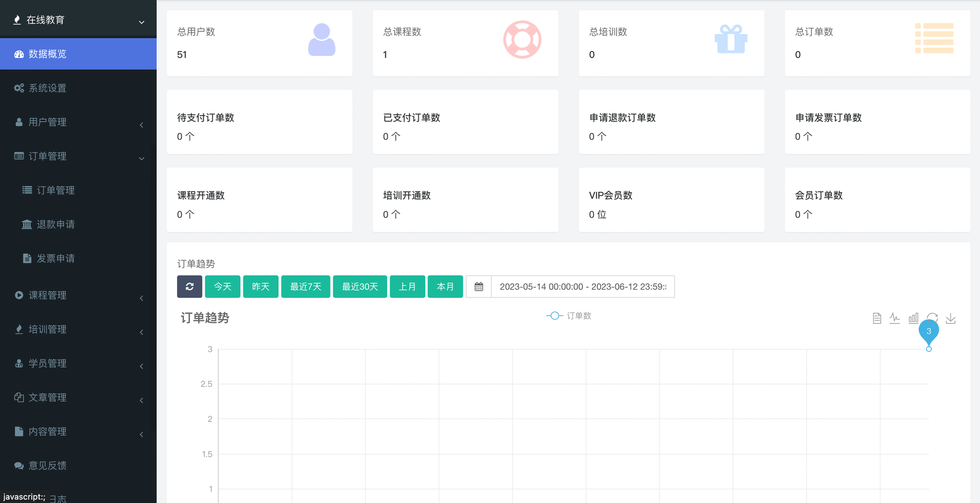Collapse the 订单管理 sidebar group
Viewport: 980px width, 503px height.
78,156
